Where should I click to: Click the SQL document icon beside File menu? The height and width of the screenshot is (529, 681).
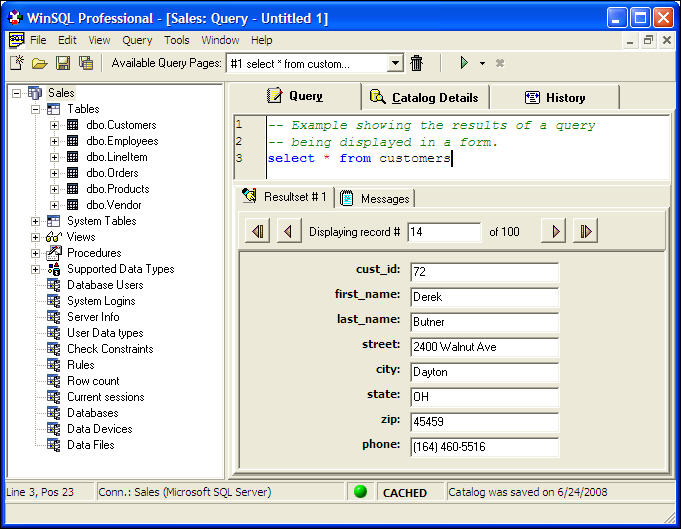pos(17,40)
